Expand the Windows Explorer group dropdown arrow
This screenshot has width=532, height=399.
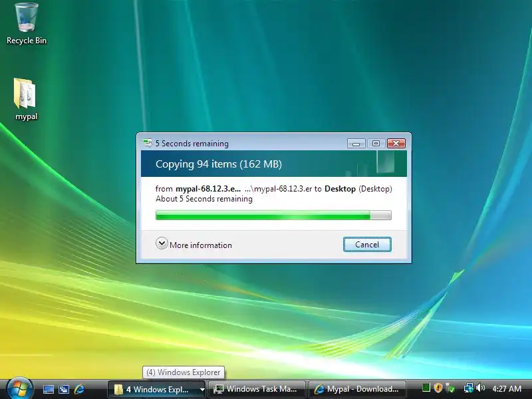[202, 390]
